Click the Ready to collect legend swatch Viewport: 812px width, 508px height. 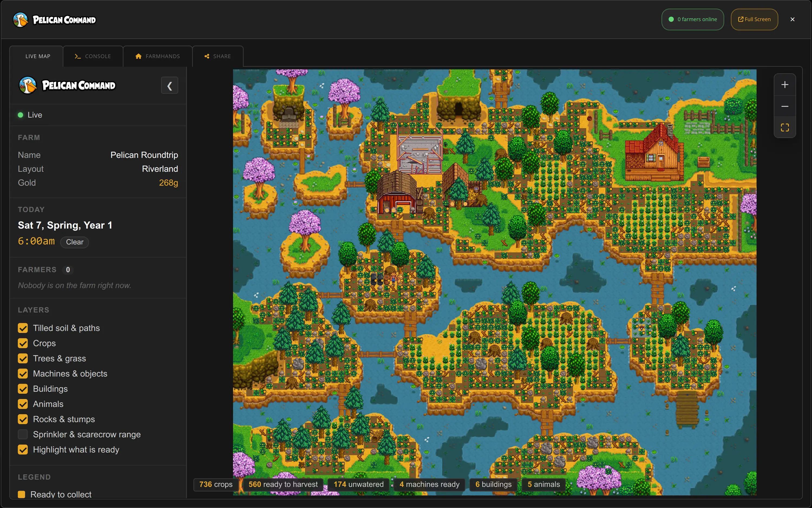coord(21,494)
